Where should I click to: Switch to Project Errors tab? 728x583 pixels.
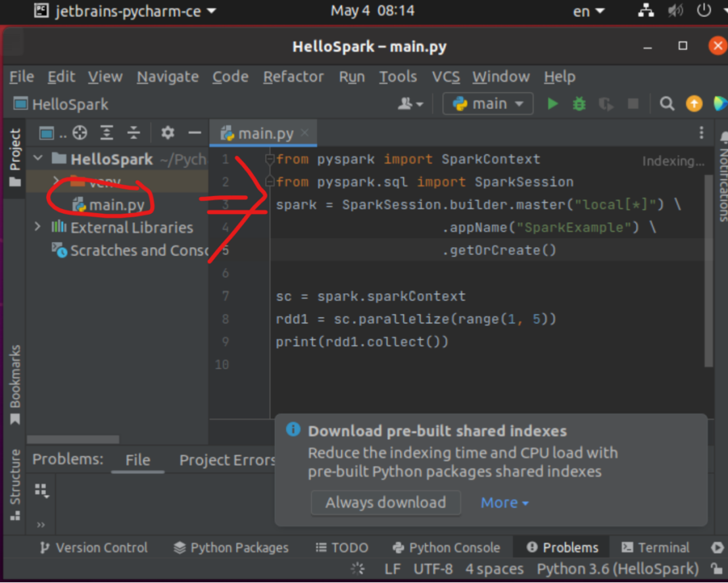(x=227, y=459)
